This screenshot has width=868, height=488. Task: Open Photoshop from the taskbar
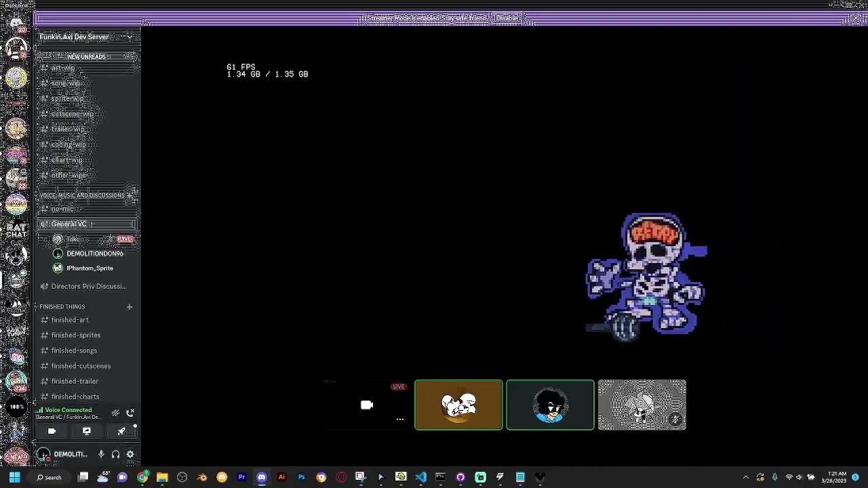301,478
